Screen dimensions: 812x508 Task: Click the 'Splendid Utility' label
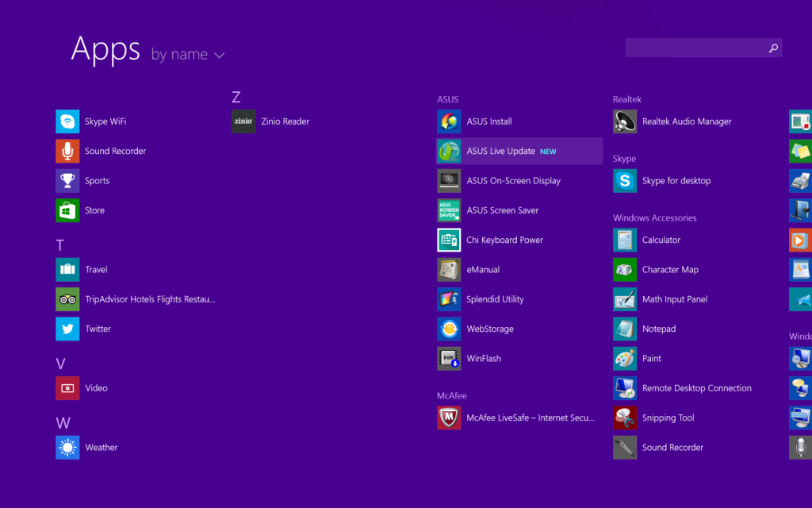pyautogui.click(x=495, y=299)
